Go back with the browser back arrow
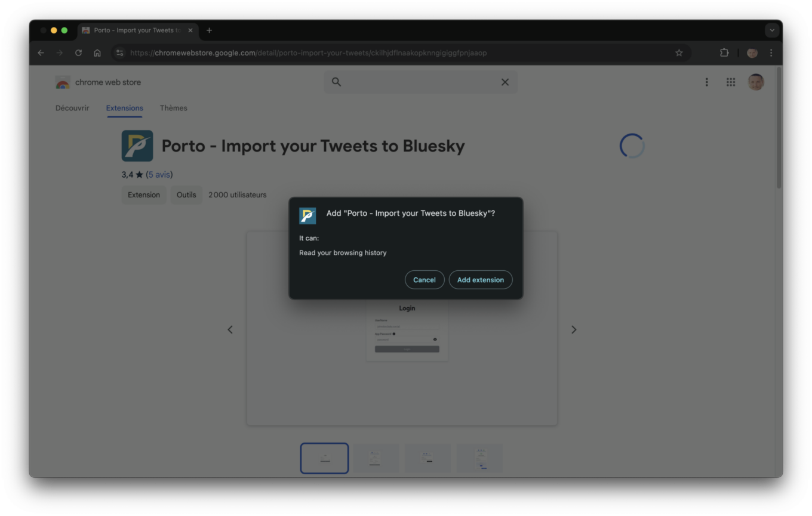This screenshot has height=516, width=812. click(41, 53)
